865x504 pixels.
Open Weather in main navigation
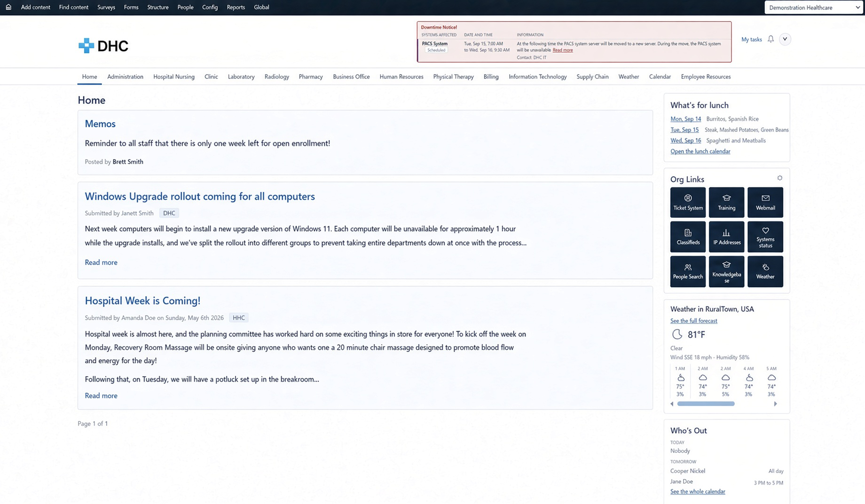[629, 77]
